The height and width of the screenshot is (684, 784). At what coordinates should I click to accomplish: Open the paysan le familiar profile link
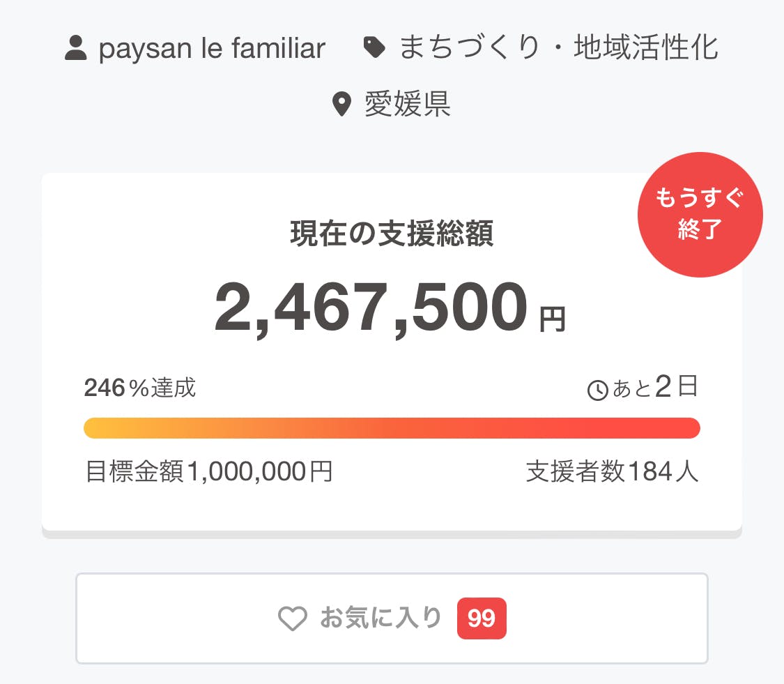coord(212,49)
